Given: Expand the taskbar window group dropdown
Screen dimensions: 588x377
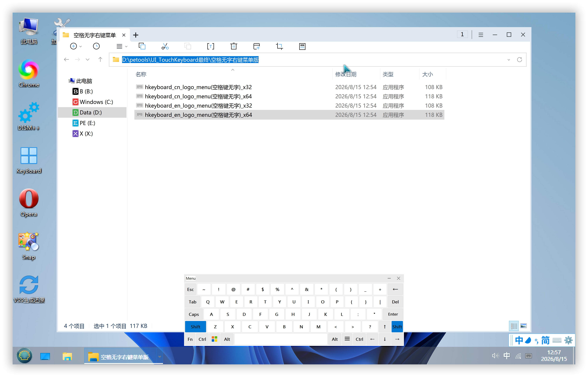Looking at the screenshot, I should (159, 356).
